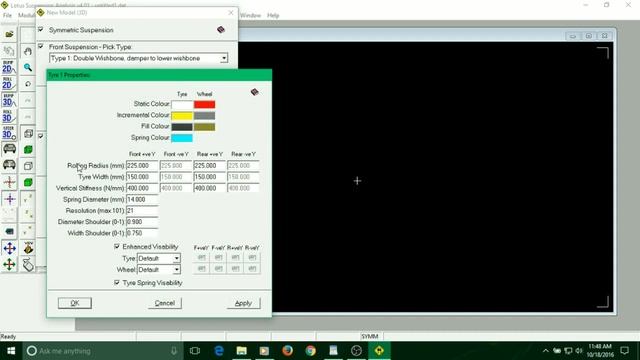Edit Front +ve Y Tyre Width field

tap(142, 177)
